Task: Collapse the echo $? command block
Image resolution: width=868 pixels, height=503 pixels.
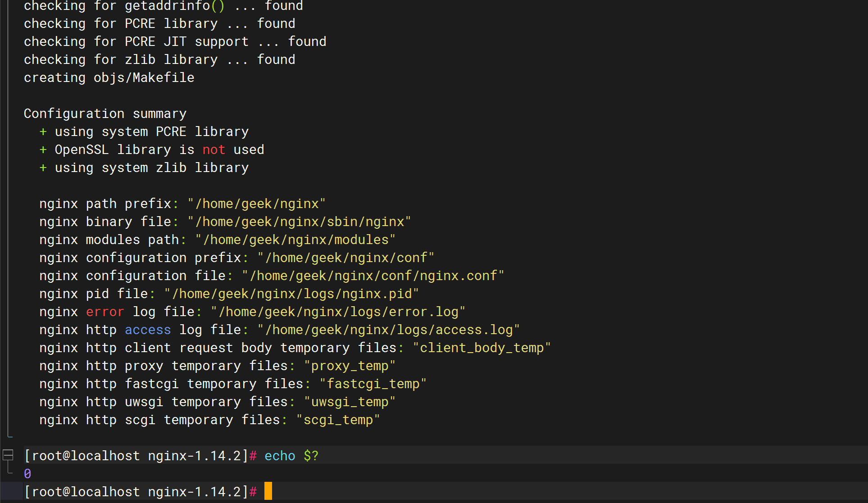Action: [8, 455]
